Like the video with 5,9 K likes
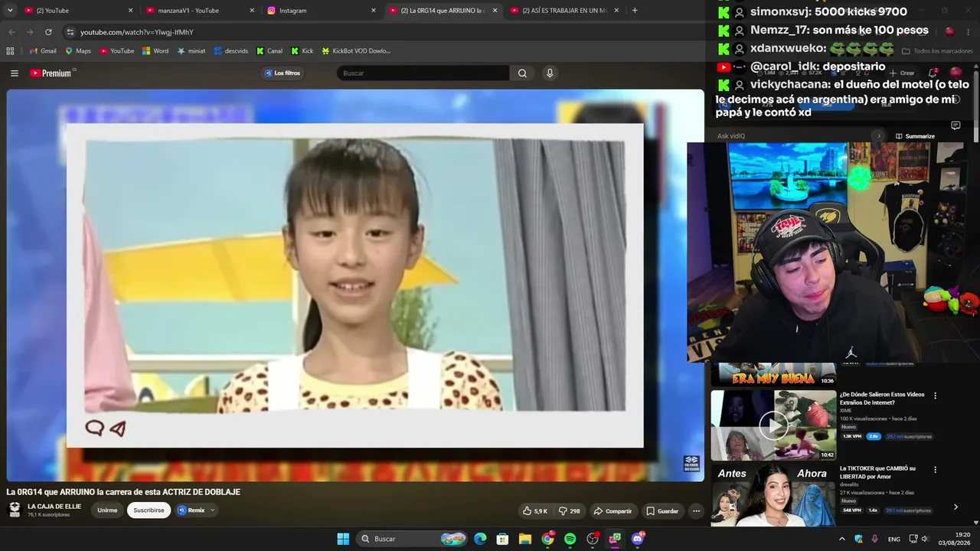 535,511
